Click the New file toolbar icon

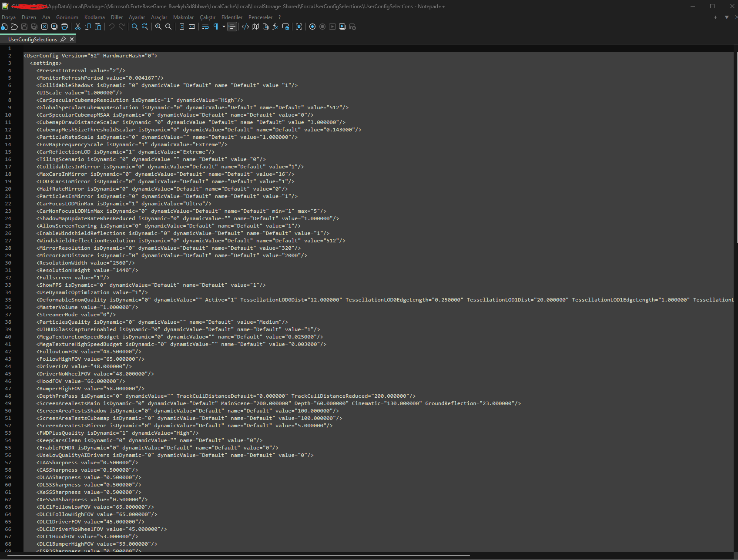4,27
